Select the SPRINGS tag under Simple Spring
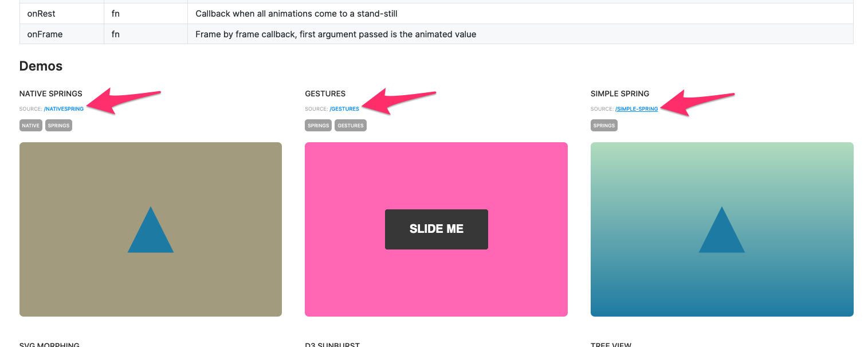 point(604,125)
